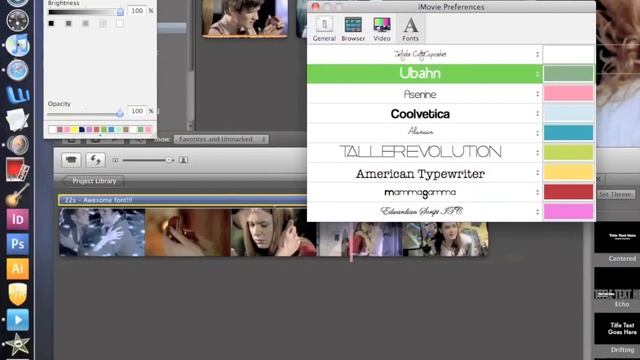This screenshot has width=640, height=360.
Task: Open font chooser arrows for Coolvetica row
Action: (x=537, y=113)
